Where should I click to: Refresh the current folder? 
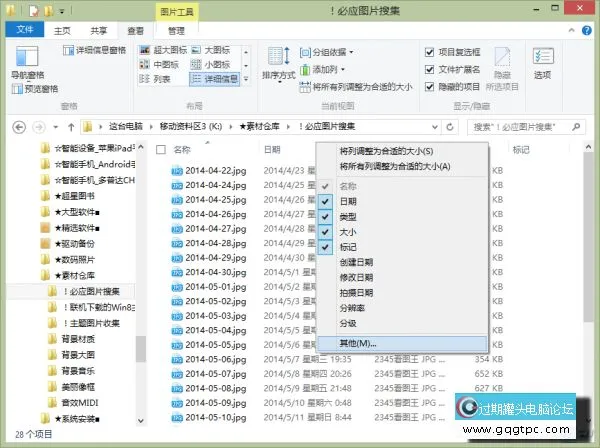pos(450,127)
